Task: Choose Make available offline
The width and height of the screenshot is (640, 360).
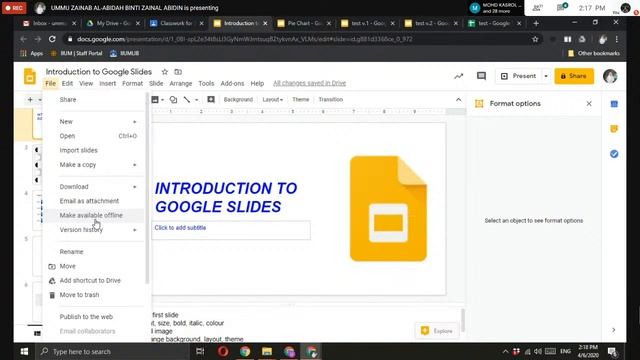Action: [x=94, y=216]
